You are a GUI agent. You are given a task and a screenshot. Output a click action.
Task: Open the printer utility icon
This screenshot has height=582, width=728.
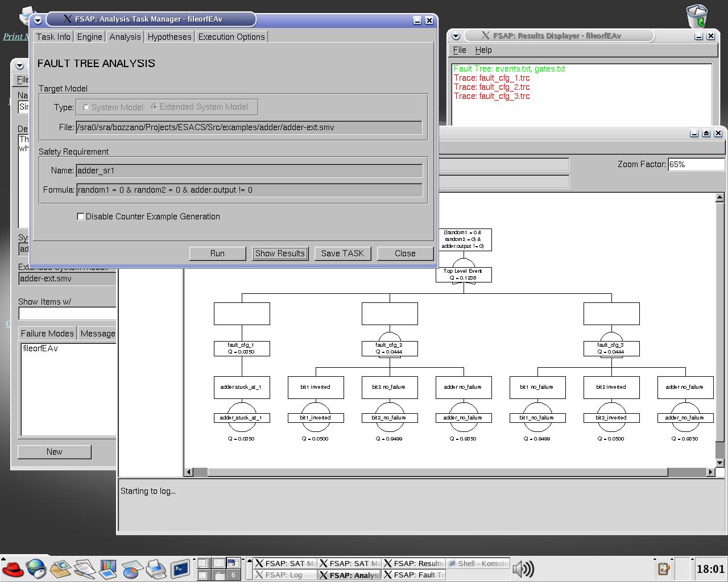click(156, 568)
